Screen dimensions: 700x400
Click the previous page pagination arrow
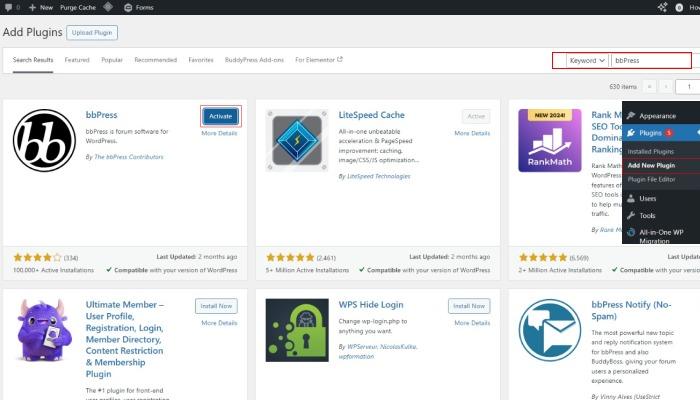[x=666, y=87]
